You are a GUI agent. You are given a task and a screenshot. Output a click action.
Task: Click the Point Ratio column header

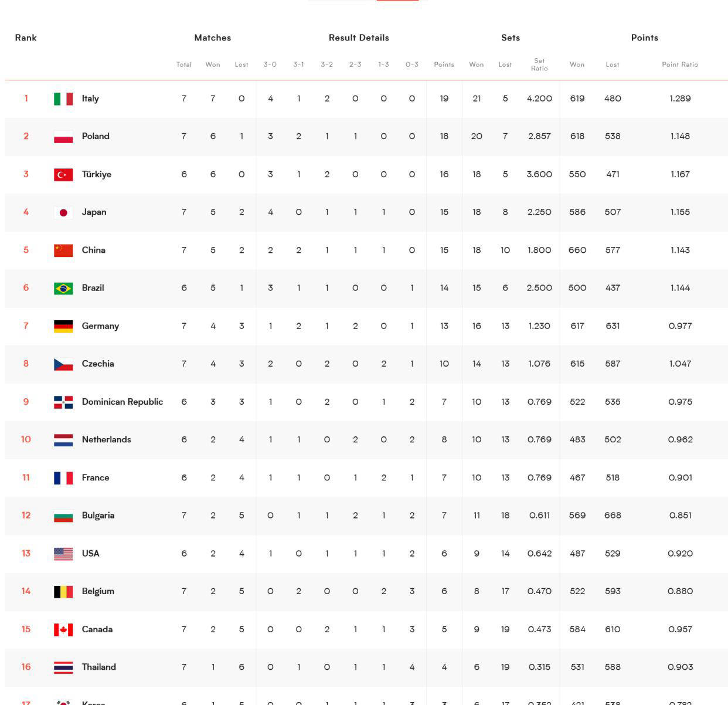point(680,65)
